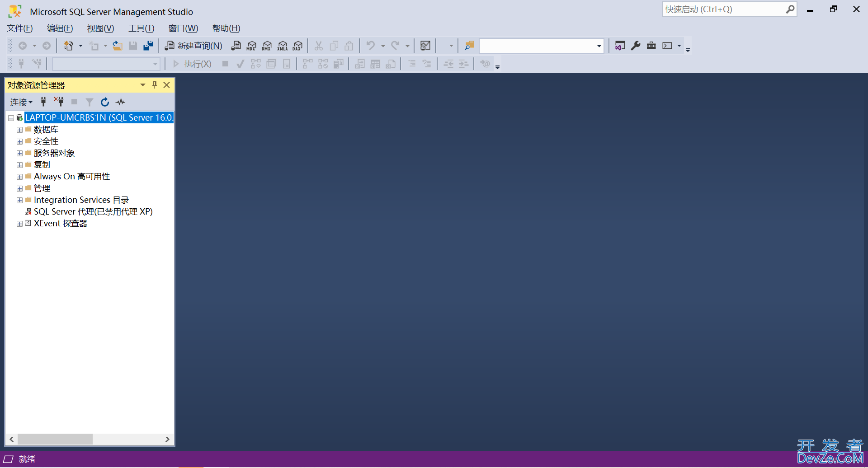Click the Open File folder icon
This screenshot has height=468, width=868.
coord(118,46)
